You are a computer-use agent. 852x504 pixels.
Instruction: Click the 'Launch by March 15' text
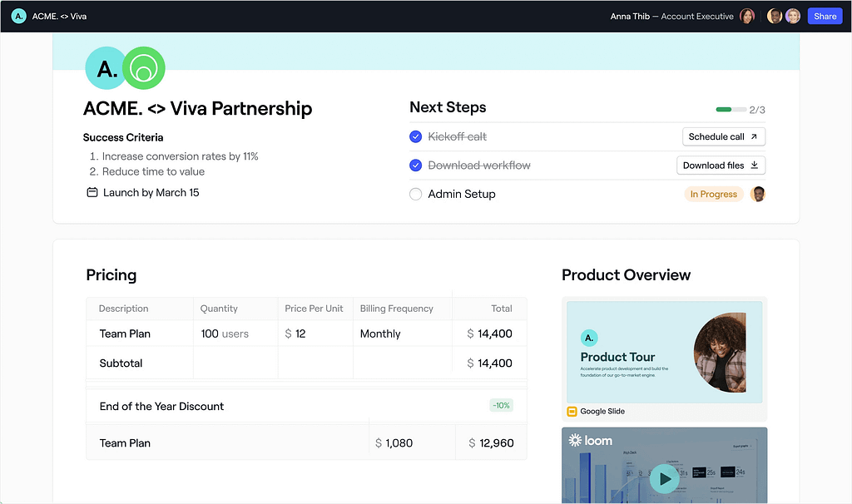point(151,192)
